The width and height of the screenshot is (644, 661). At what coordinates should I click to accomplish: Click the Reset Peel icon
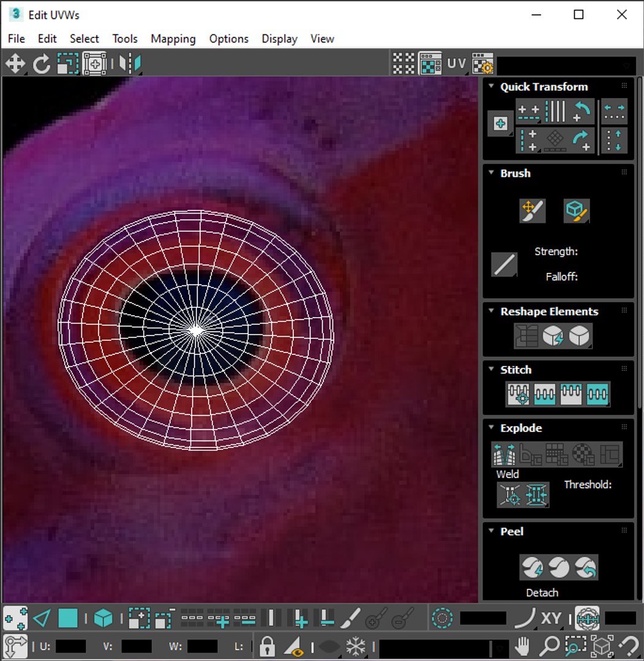(585, 567)
